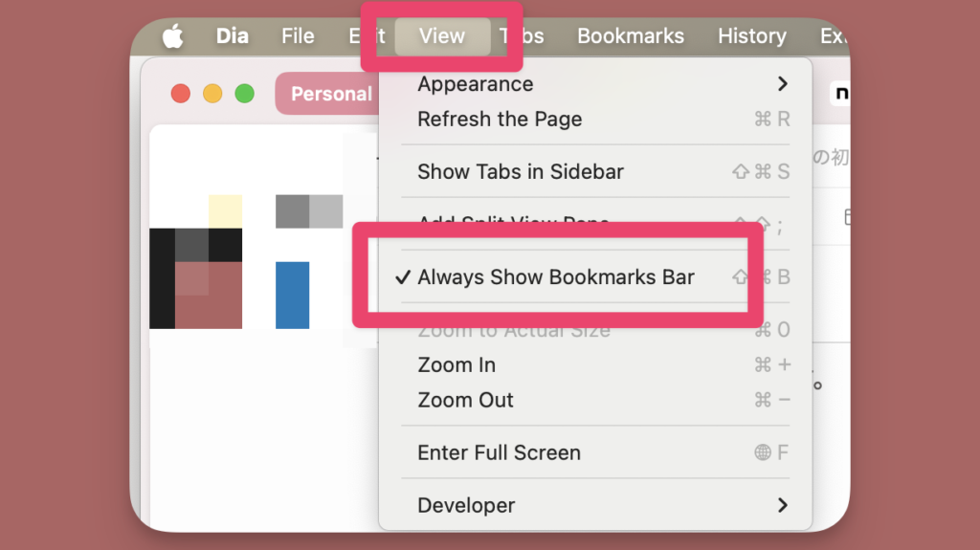Open the Bookmarks menu

pyautogui.click(x=630, y=36)
